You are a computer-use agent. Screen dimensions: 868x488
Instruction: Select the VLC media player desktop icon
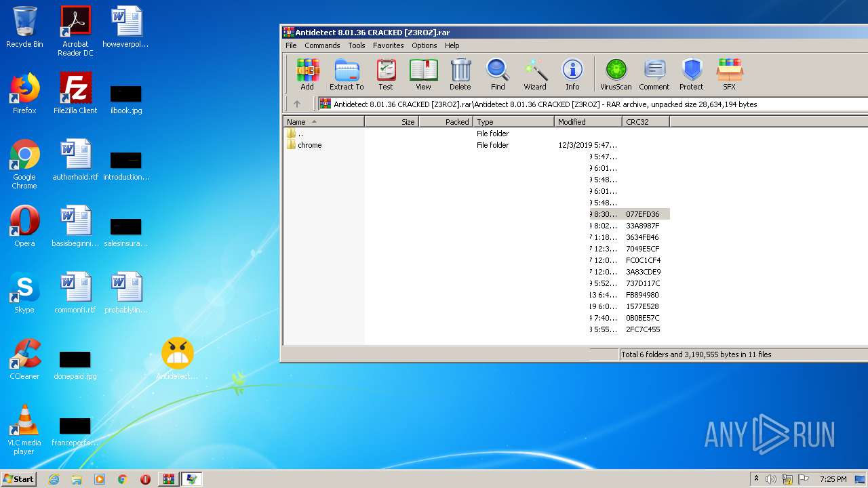[x=24, y=430]
